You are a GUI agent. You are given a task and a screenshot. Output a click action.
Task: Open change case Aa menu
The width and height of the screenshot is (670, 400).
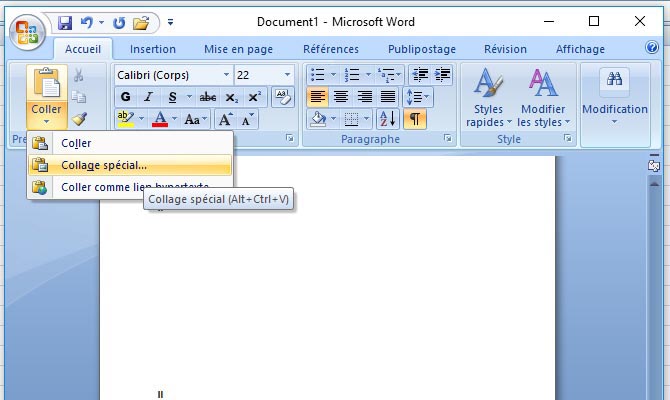coord(195,119)
